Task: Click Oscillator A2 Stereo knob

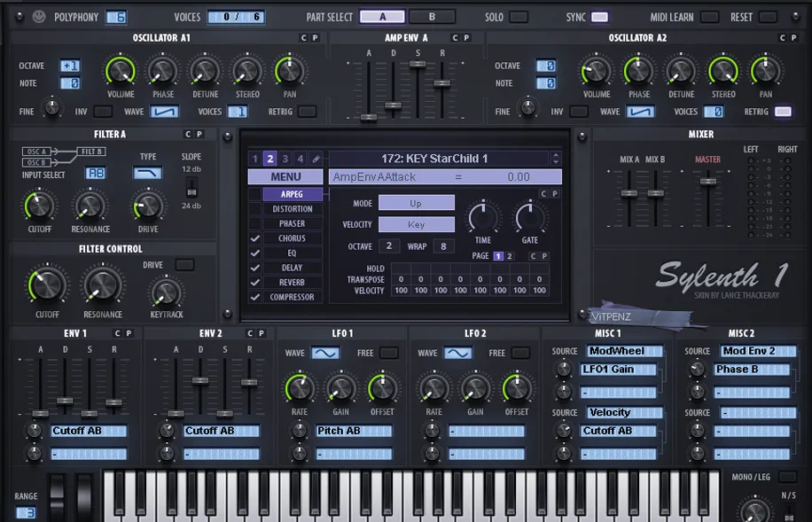Action: pos(723,70)
